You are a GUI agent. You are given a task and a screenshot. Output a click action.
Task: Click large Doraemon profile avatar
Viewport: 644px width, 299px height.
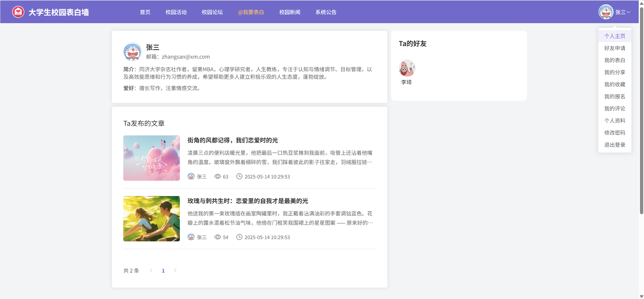[x=133, y=52]
